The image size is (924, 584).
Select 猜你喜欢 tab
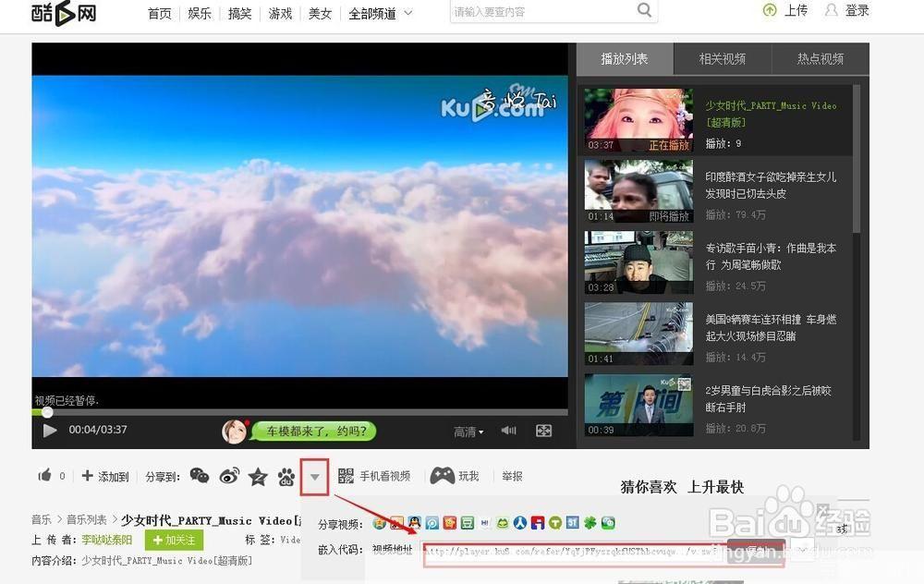649,487
